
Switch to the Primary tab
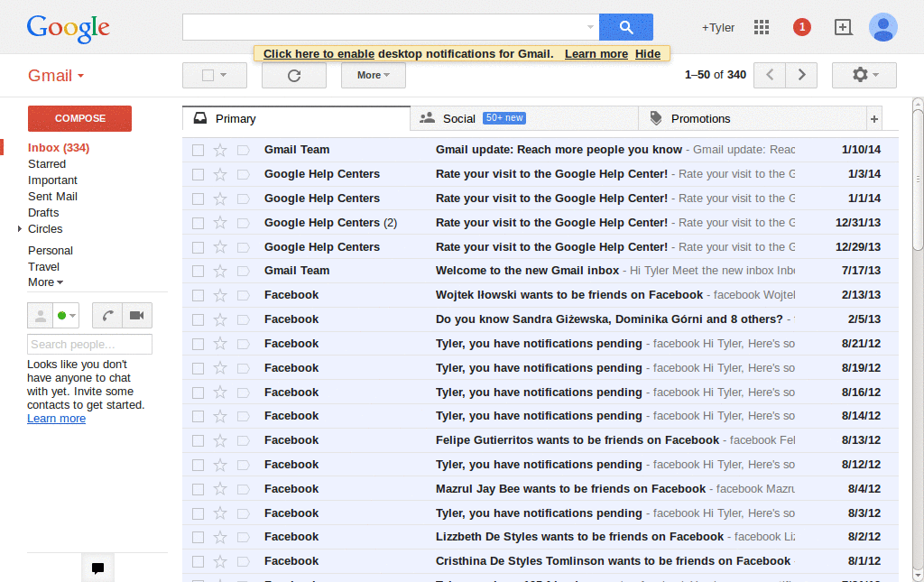point(296,119)
